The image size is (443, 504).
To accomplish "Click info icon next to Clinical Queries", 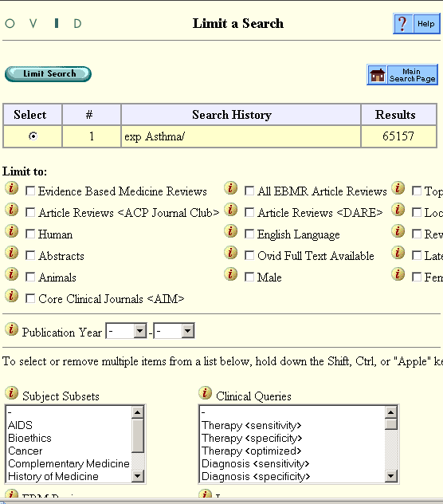I will point(206,393).
